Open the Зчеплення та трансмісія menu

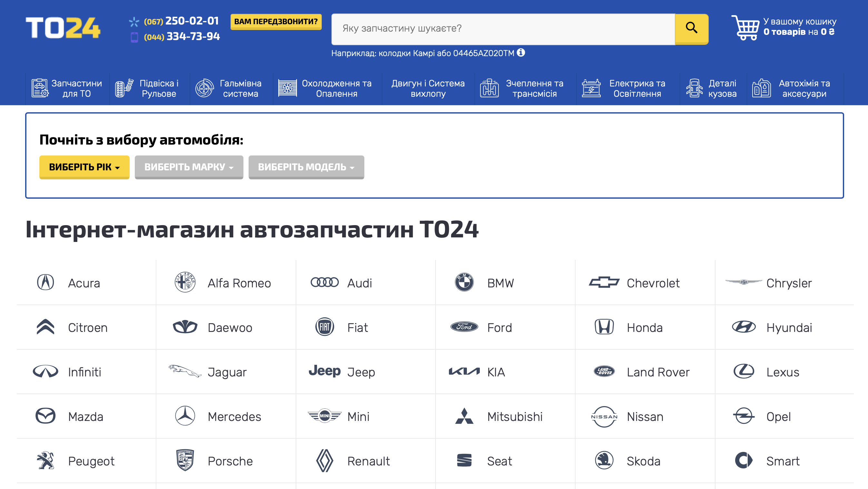pyautogui.click(x=525, y=88)
